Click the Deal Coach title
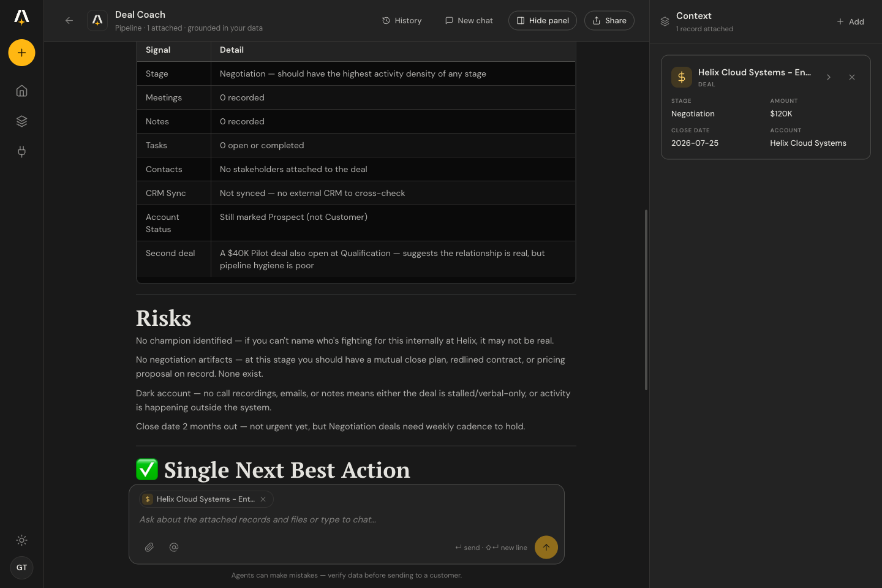The image size is (882, 588). [140, 15]
